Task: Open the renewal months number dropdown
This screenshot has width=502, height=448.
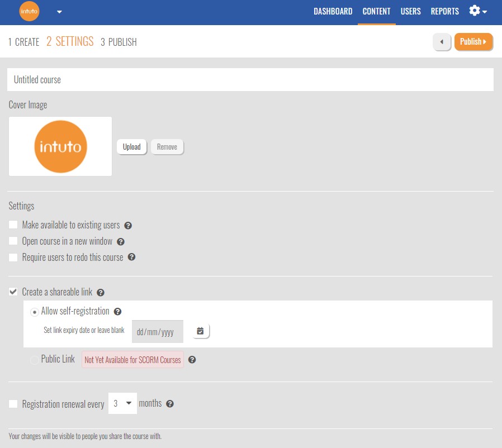Action: coord(122,403)
